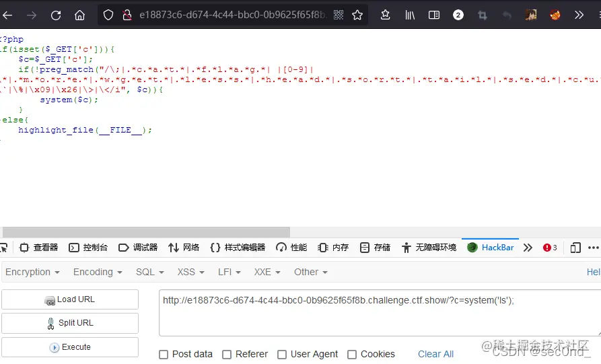The height and width of the screenshot is (364, 601).
Task: Open Storage 存储 tab
Action: (375, 248)
